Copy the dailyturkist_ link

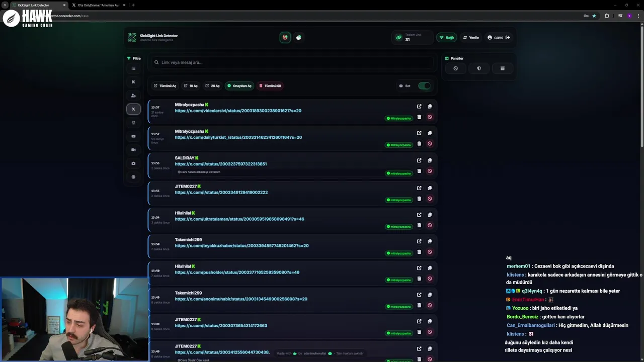click(x=430, y=133)
